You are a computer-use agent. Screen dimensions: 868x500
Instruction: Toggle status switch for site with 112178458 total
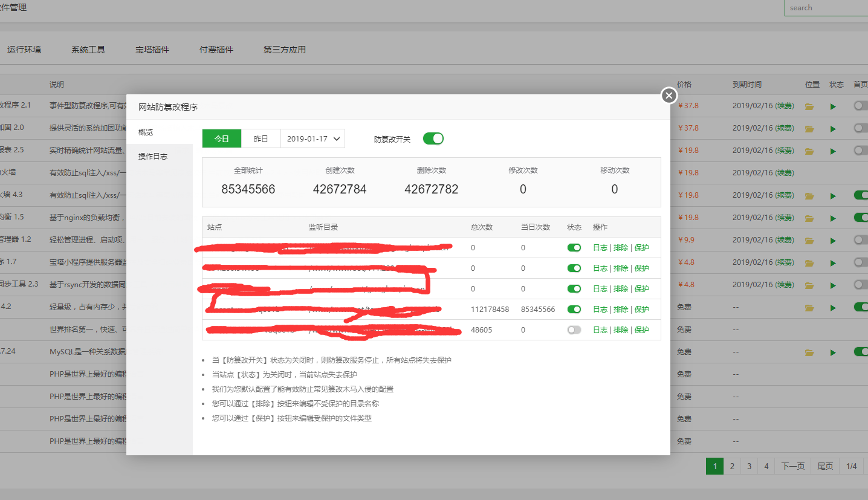[x=574, y=309]
